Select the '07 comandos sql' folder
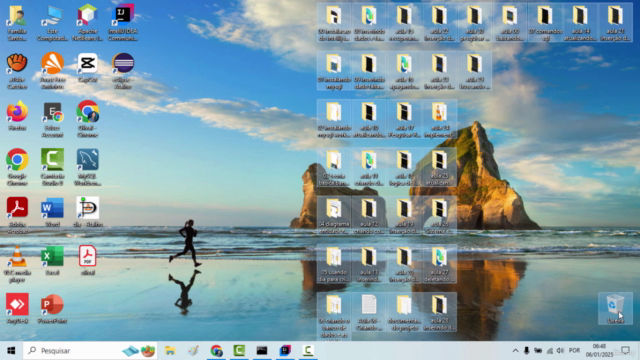The image size is (640, 360). (x=545, y=23)
